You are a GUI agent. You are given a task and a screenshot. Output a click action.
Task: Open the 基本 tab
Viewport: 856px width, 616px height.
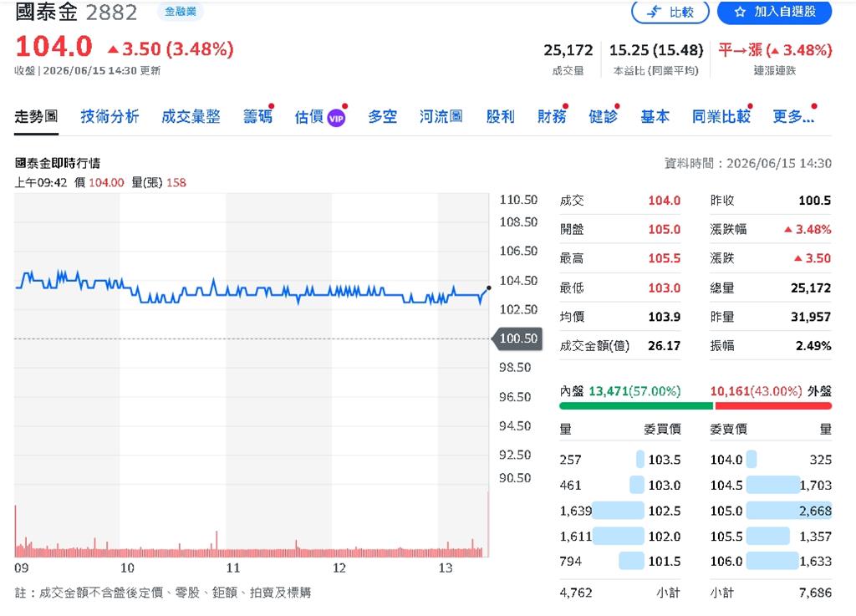[655, 116]
